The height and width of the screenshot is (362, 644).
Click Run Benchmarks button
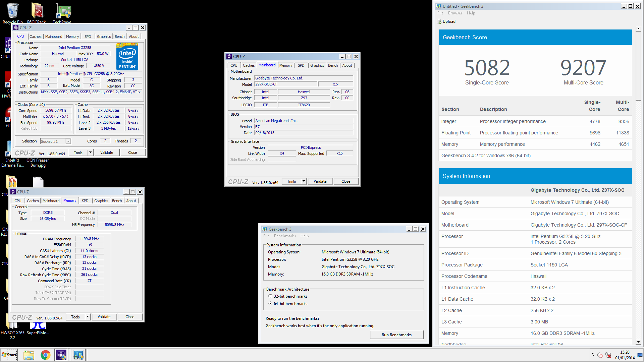[396, 335]
